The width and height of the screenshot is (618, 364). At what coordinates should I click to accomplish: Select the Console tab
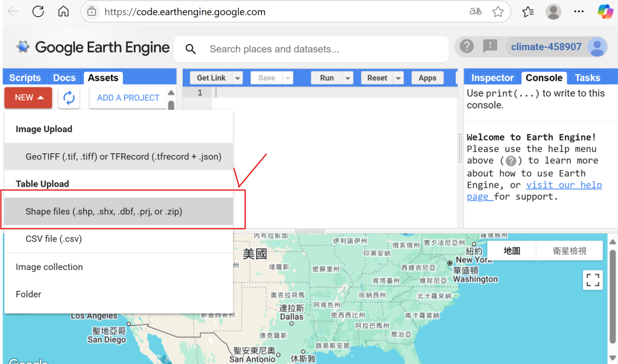(544, 78)
